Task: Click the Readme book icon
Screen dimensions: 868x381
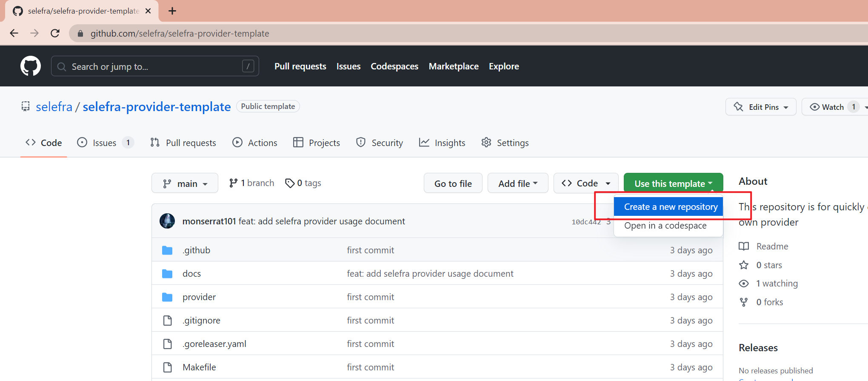Action: tap(744, 246)
